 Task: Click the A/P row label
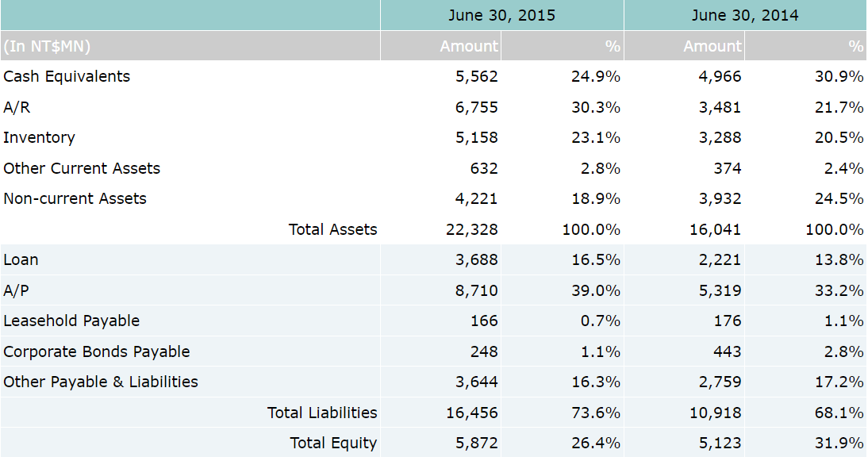point(16,290)
